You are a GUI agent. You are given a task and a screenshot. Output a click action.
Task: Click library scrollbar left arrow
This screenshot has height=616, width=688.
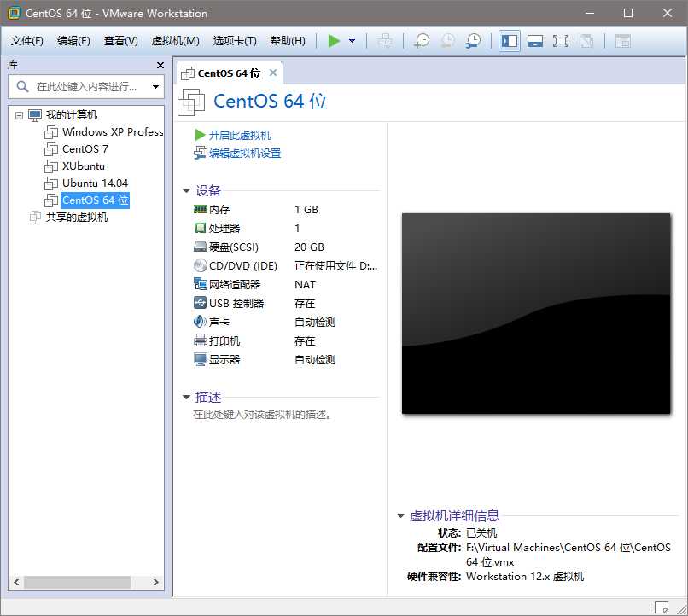(x=16, y=582)
